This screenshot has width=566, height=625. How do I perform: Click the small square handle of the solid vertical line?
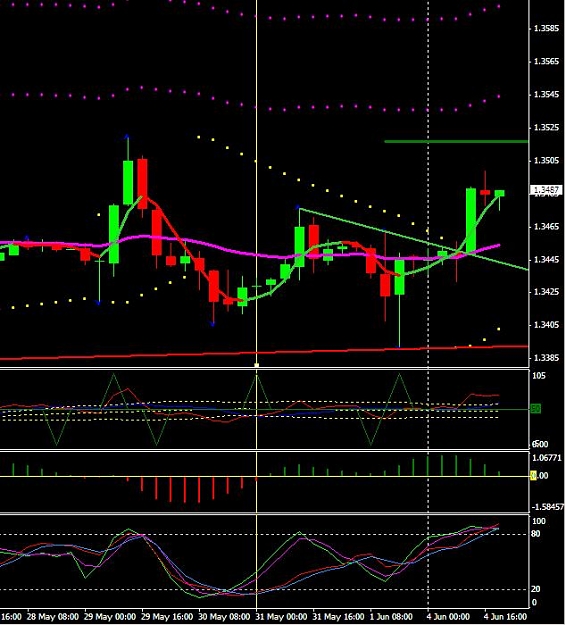pos(257,365)
